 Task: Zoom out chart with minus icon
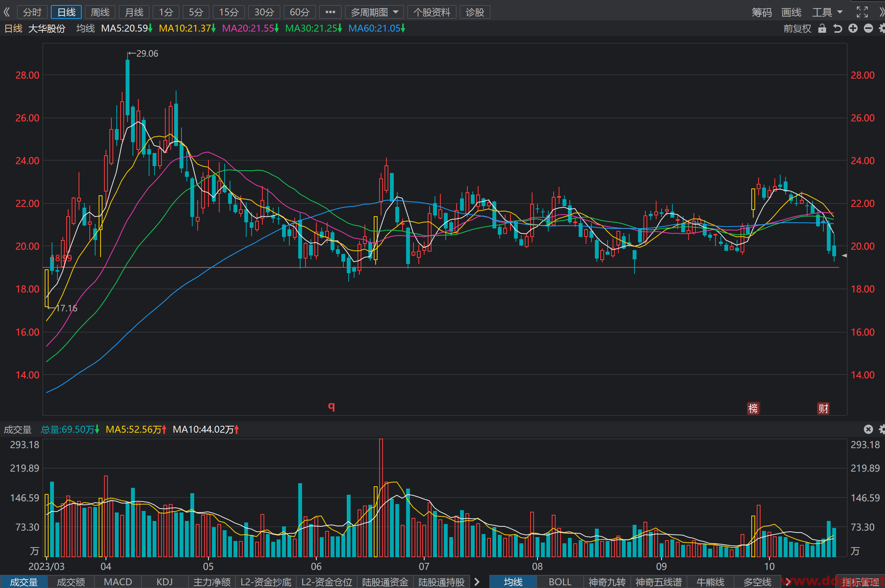(868, 29)
